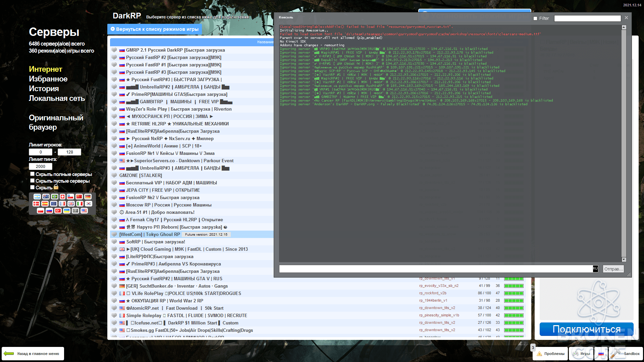The width and height of the screenshot is (644, 362).
Task: Click ping bar of rp_1944berlin_v1 row
Action: (x=514, y=301)
